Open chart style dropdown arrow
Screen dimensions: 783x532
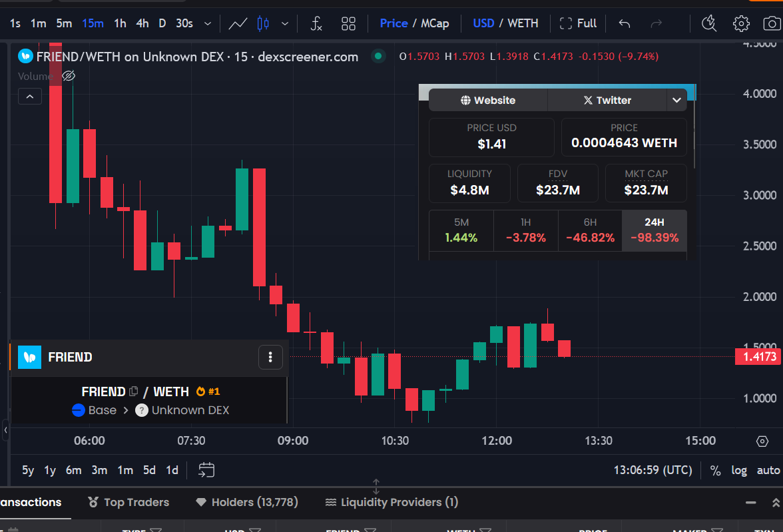pos(285,23)
